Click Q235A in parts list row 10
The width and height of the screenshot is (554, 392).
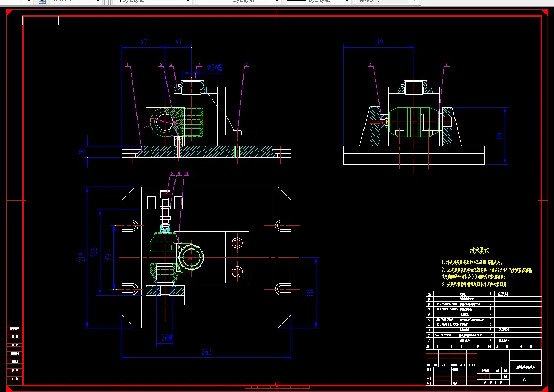503,294
